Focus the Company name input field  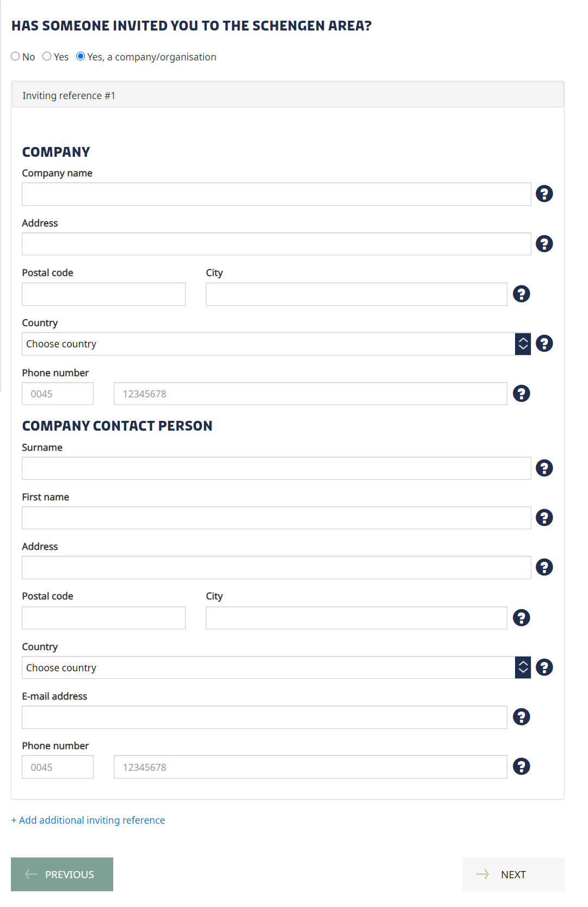[276, 194]
